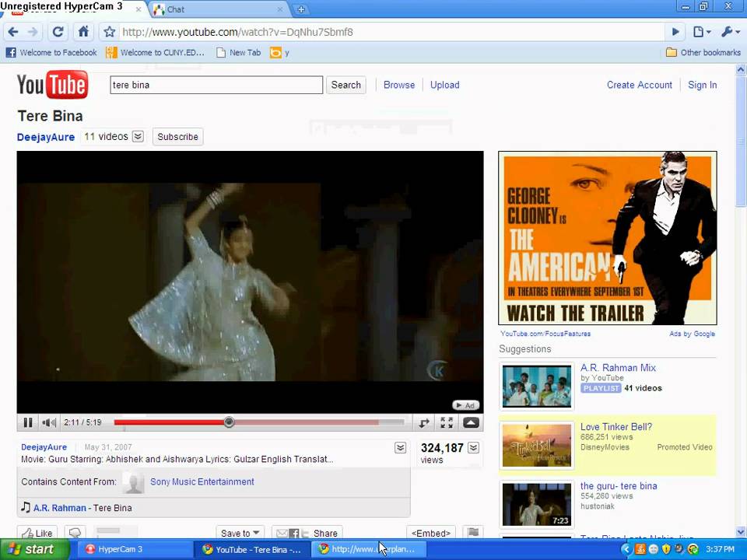Open the Other bookmarks folder
This screenshot has width=747, height=560.
pyautogui.click(x=703, y=52)
